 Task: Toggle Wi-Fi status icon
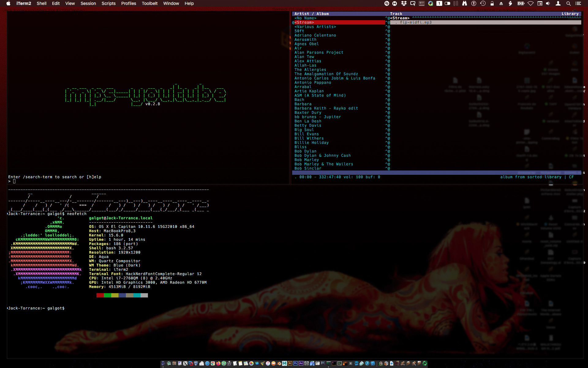(x=531, y=3)
